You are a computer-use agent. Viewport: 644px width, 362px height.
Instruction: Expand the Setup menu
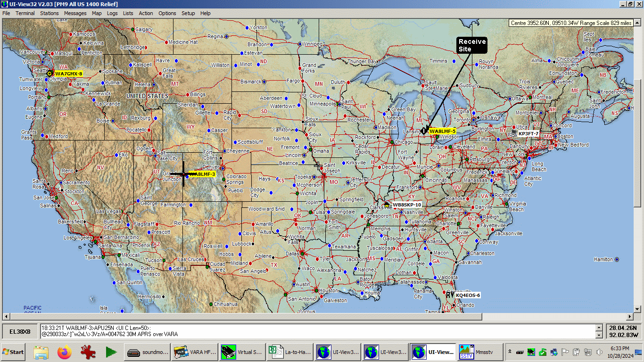pyautogui.click(x=188, y=13)
